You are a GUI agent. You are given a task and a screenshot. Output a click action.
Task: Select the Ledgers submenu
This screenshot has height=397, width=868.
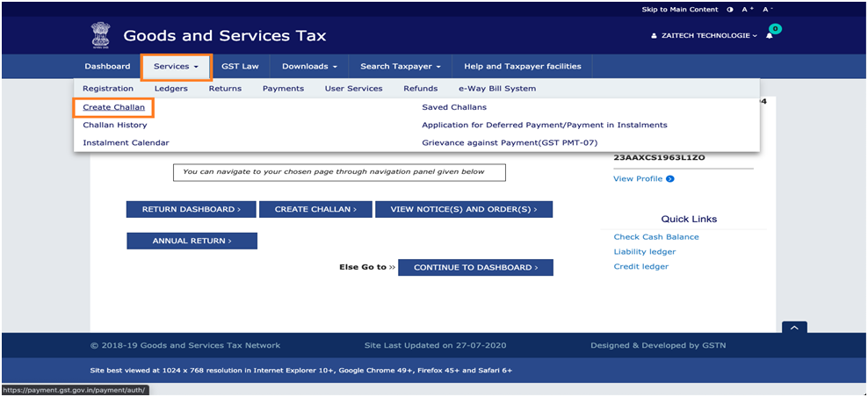[171, 89]
